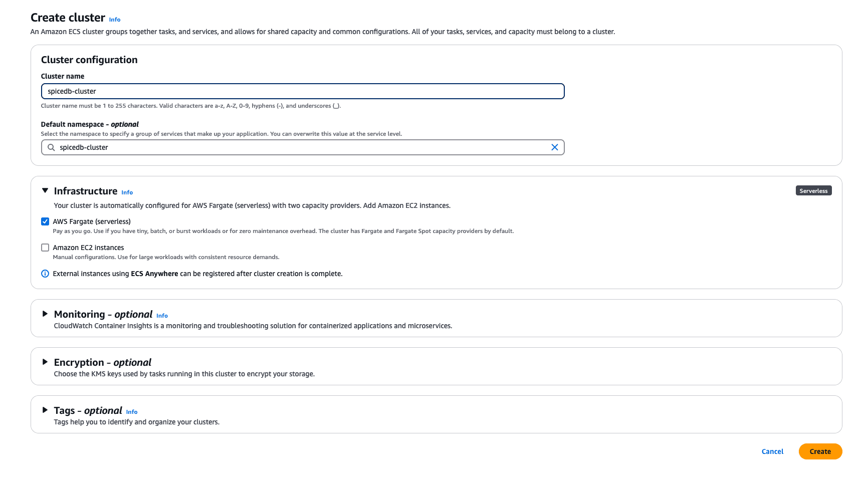Collapse the Infrastructure section
The width and height of the screenshot is (868, 480).
point(45,190)
